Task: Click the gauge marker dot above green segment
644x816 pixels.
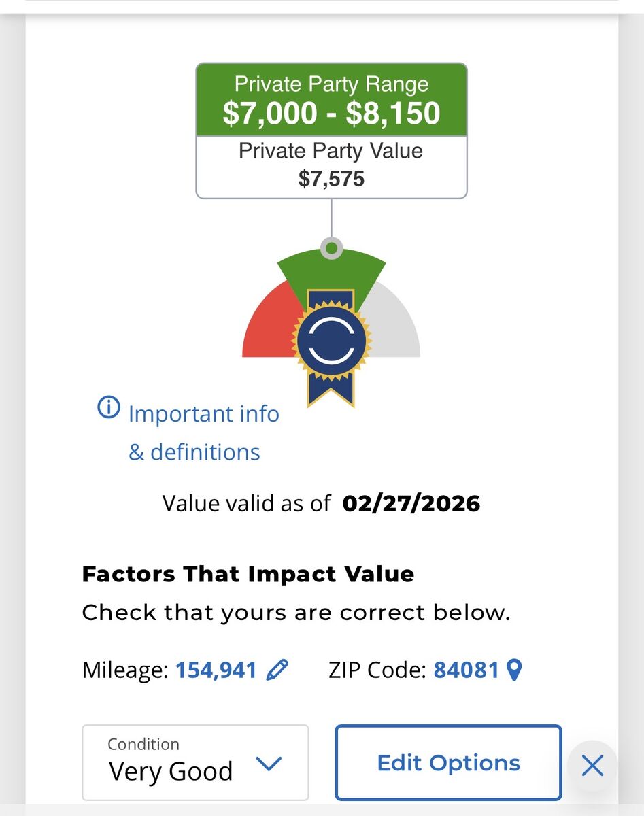Action: 331,248
